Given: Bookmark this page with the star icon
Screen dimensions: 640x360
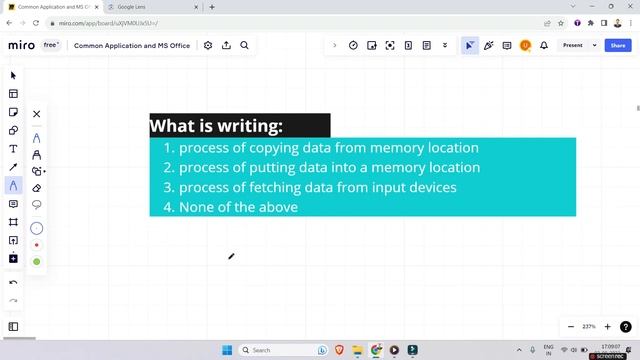Looking at the screenshot, I should [x=561, y=23].
